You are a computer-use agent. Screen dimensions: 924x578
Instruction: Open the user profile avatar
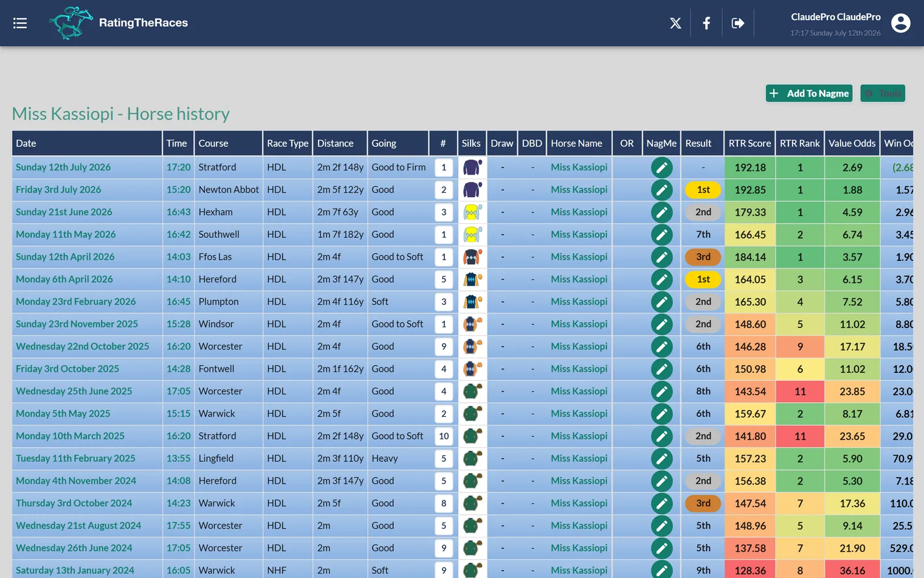[900, 23]
